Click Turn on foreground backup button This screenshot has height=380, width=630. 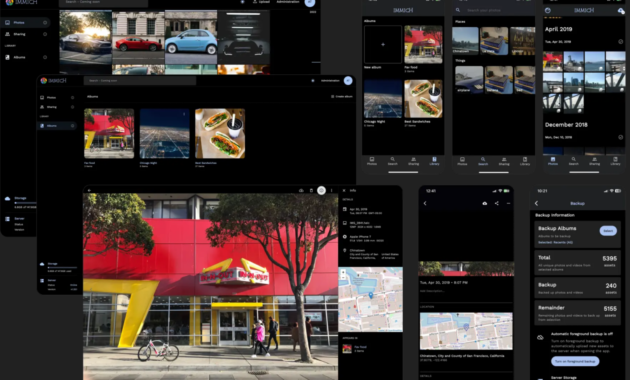(575, 361)
